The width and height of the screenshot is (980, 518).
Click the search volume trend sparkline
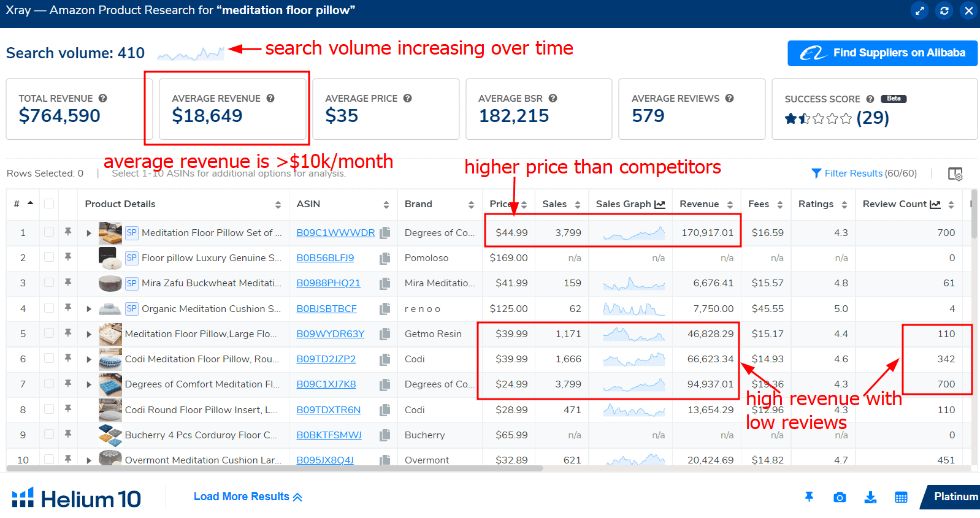(191, 53)
